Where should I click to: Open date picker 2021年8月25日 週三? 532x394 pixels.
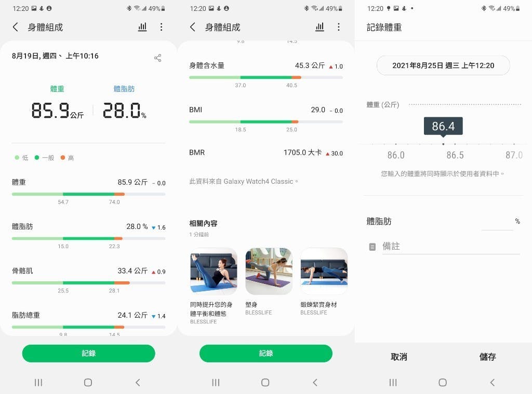pyautogui.click(x=443, y=65)
